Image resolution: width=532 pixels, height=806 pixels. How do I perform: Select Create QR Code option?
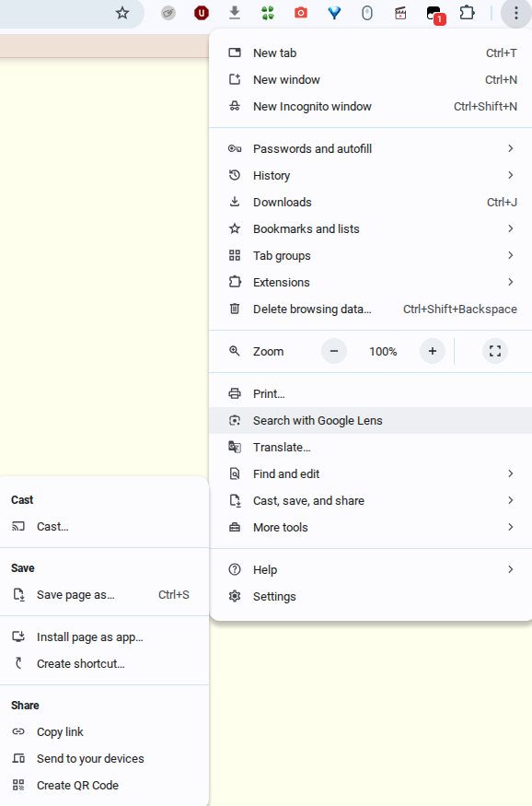104,785
